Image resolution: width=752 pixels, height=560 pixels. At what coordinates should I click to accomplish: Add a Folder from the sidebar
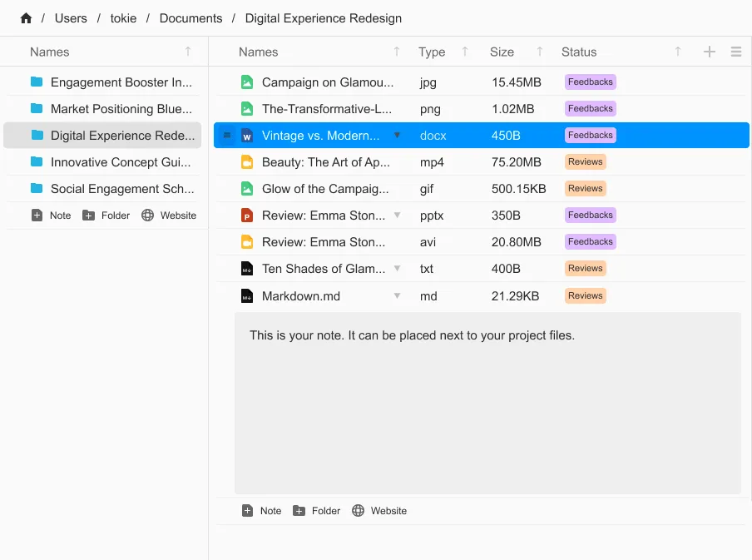[106, 216]
